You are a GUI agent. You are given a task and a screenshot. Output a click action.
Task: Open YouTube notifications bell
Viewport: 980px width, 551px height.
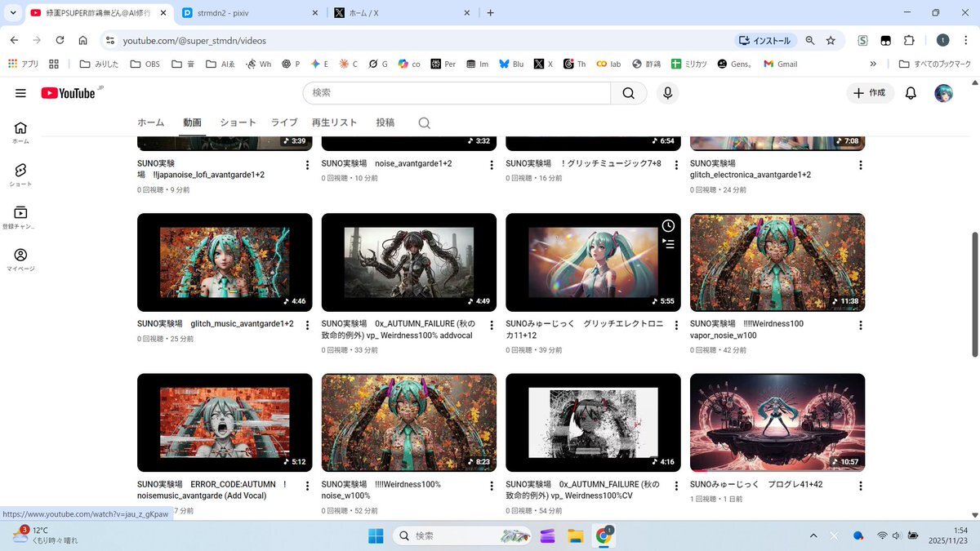click(x=911, y=93)
